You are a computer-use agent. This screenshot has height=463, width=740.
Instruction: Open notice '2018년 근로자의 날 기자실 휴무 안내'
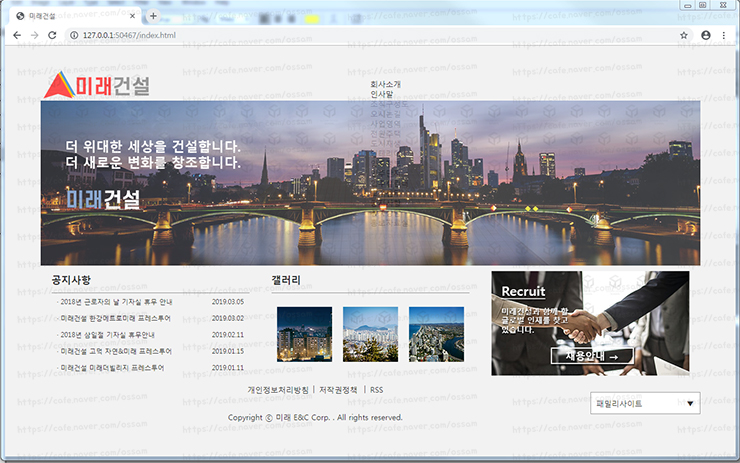click(x=116, y=302)
